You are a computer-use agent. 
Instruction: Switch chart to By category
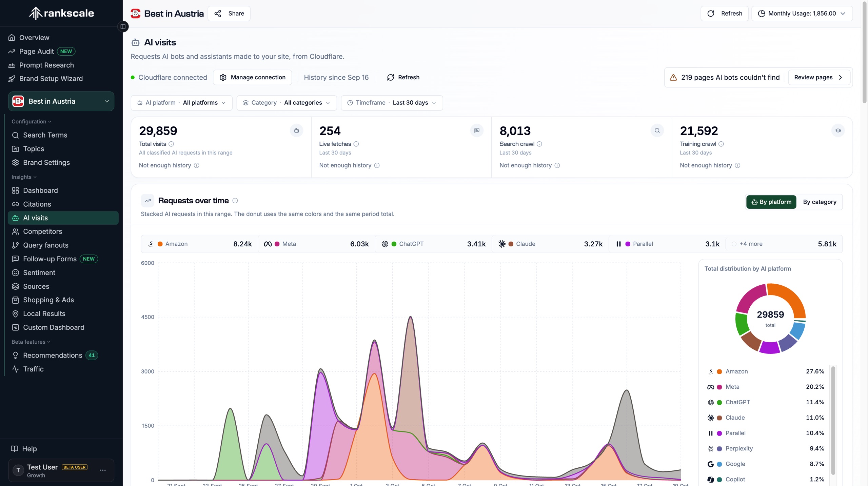pos(820,202)
